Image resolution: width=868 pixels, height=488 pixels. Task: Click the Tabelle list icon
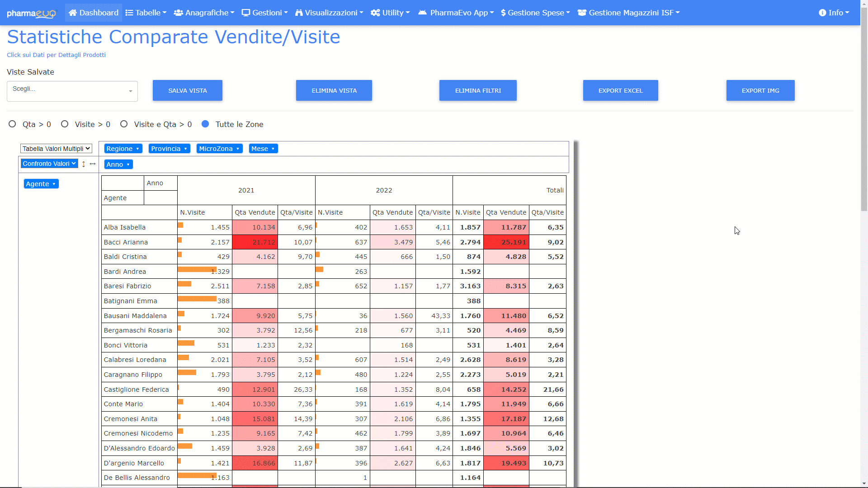pyautogui.click(x=129, y=13)
